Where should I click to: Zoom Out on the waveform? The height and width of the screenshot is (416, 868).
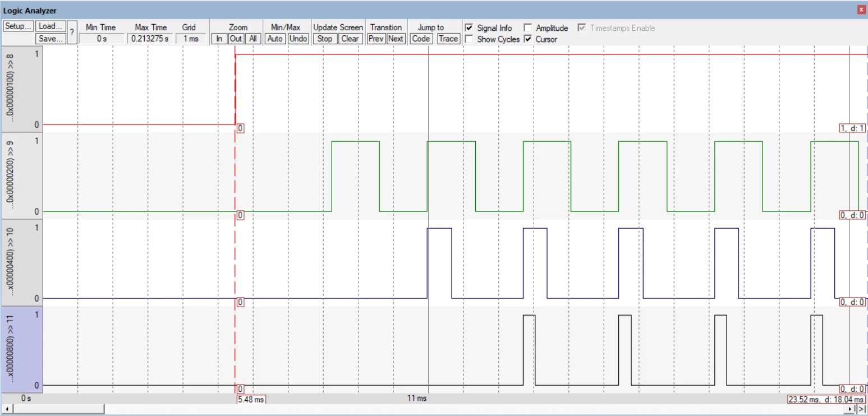(236, 39)
